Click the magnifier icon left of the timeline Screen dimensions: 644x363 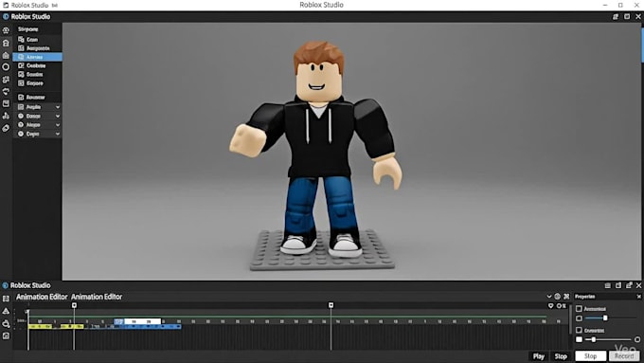(x=6, y=323)
